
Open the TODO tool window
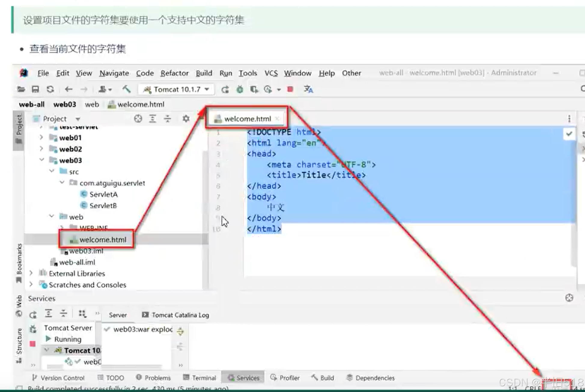point(111,378)
